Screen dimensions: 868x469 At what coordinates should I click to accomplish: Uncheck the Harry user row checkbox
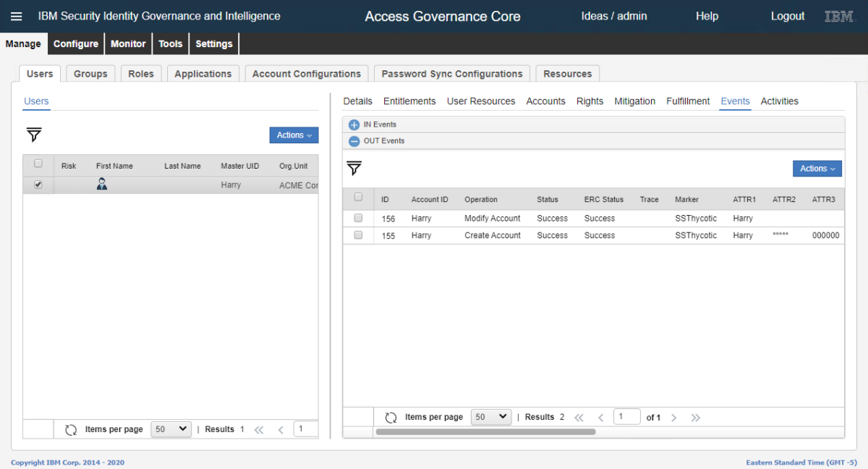click(x=38, y=185)
